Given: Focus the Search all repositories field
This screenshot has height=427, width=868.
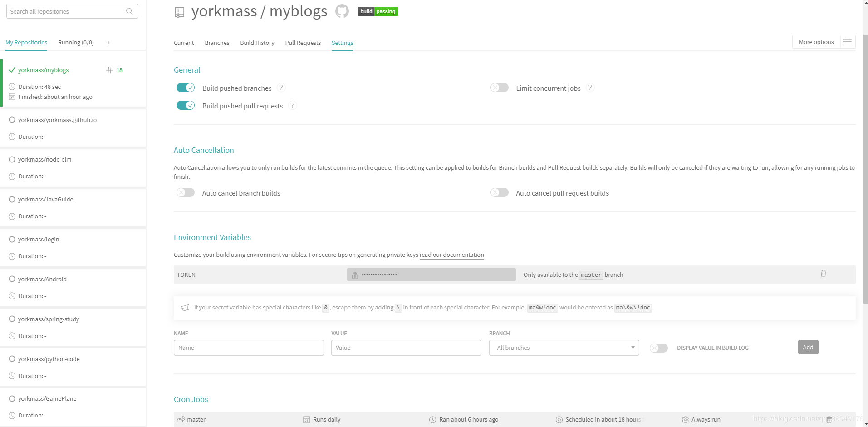Looking at the screenshot, I should [72, 11].
